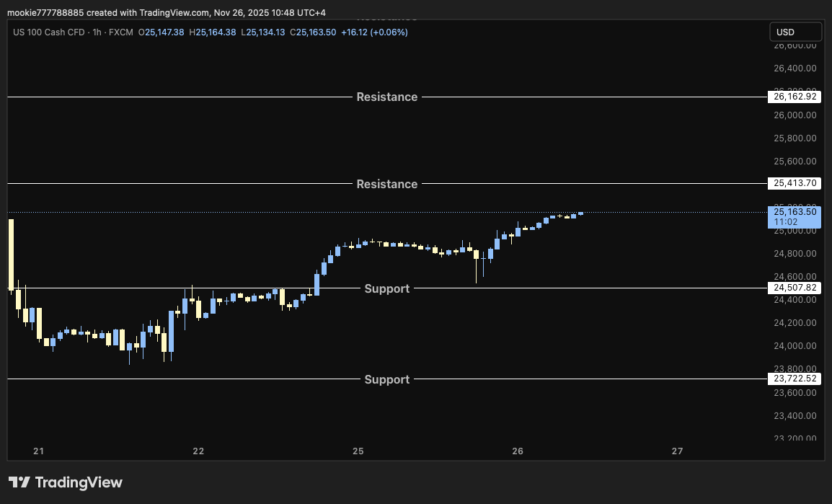The height and width of the screenshot is (504, 832).
Task: Select the Support label on the 23,722.52 line
Action: pos(386,379)
